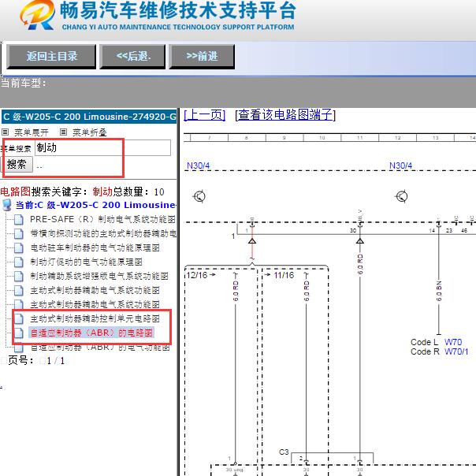This screenshot has width=476, height=476.
Task: Click the right N30/4 component label
Action: coord(400,165)
